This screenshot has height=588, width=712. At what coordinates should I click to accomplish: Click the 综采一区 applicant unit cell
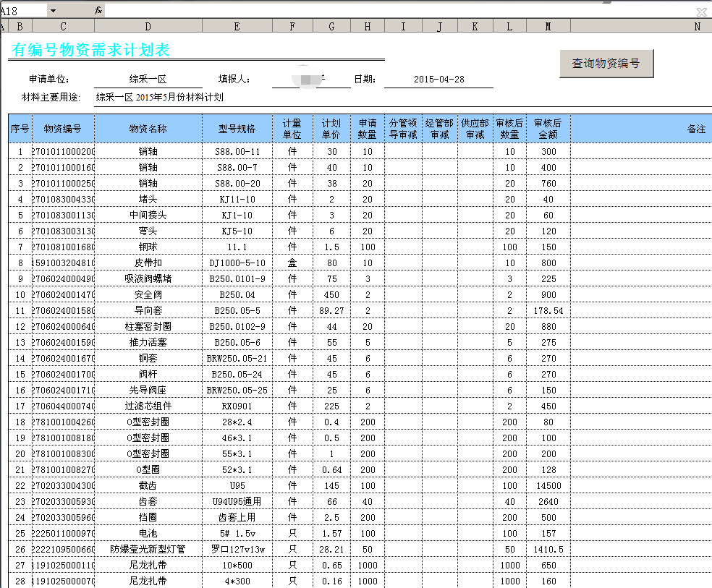148,80
